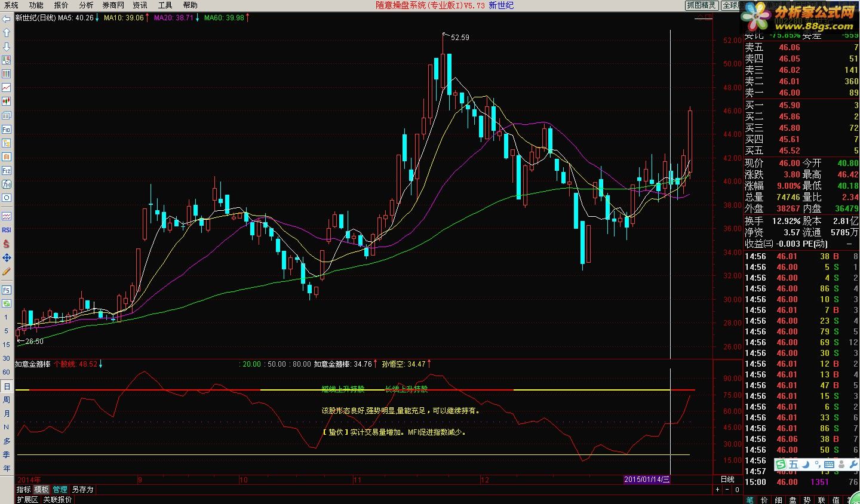The height and width of the screenshot is (504, 860).
Task: Select the 周 weekly period
Action: pyautogui.click(x=7, y=399)
